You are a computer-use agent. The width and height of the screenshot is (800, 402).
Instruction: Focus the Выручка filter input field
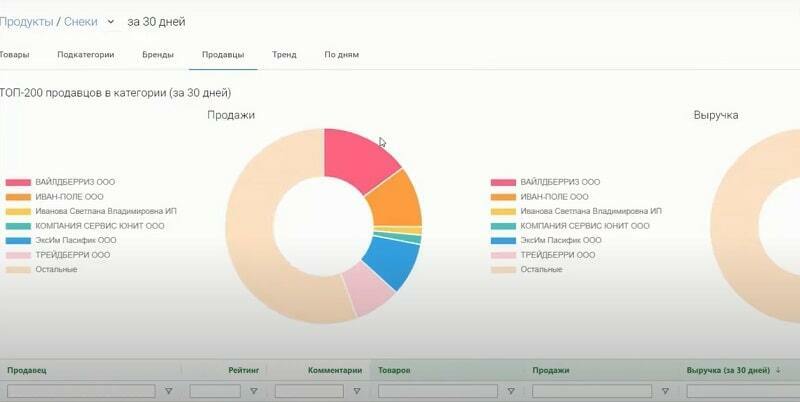[743, 391]
